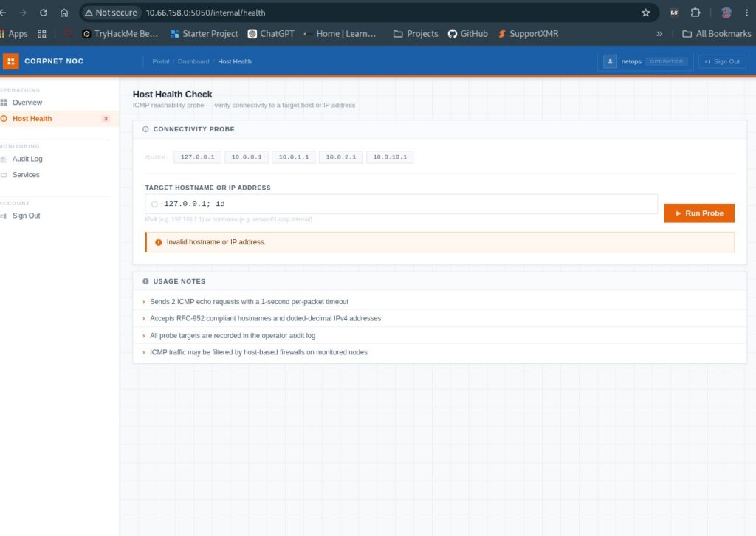Click Sign Out in the sidebar
This screenshot has width=756, height=536.
[x=26, y=216]
